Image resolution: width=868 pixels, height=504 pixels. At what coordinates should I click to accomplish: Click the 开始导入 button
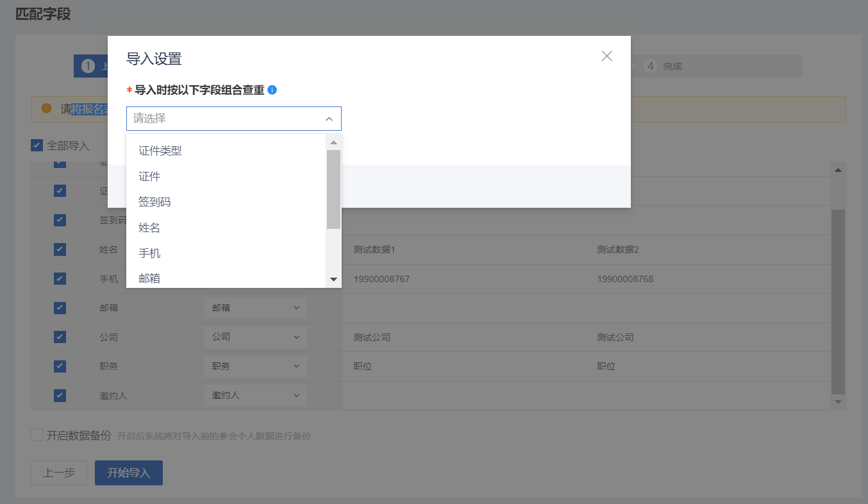coord(129,473)
